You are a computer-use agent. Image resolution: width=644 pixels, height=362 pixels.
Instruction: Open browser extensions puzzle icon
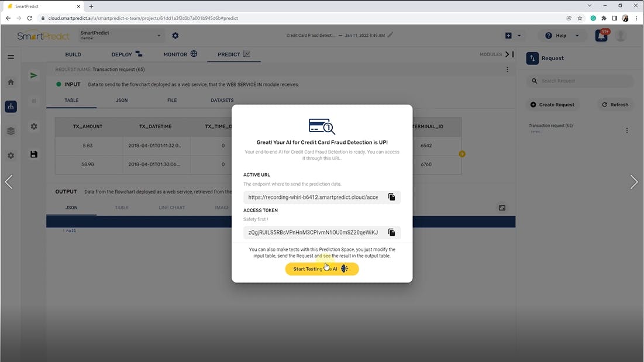coord(604,18)
